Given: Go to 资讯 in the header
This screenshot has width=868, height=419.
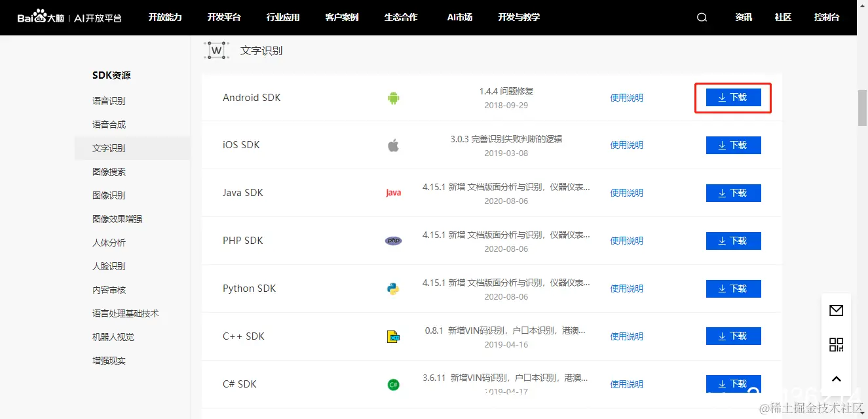Looking at the screenshot, I should (x=744, y=17).
